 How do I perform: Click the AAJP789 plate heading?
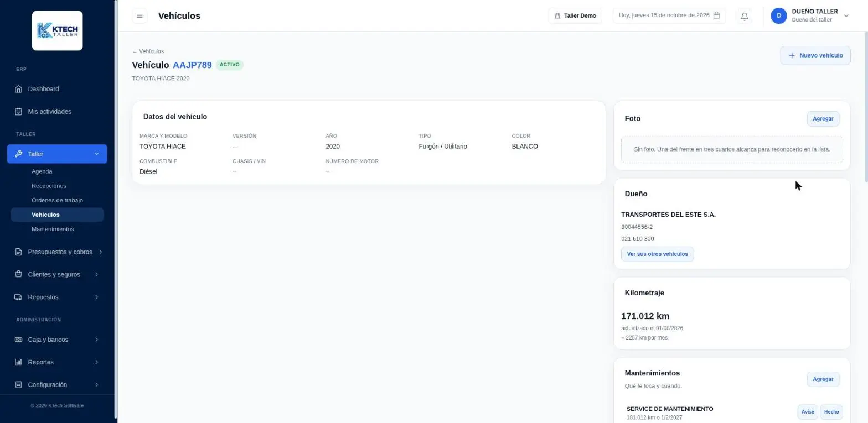(192, 65)
